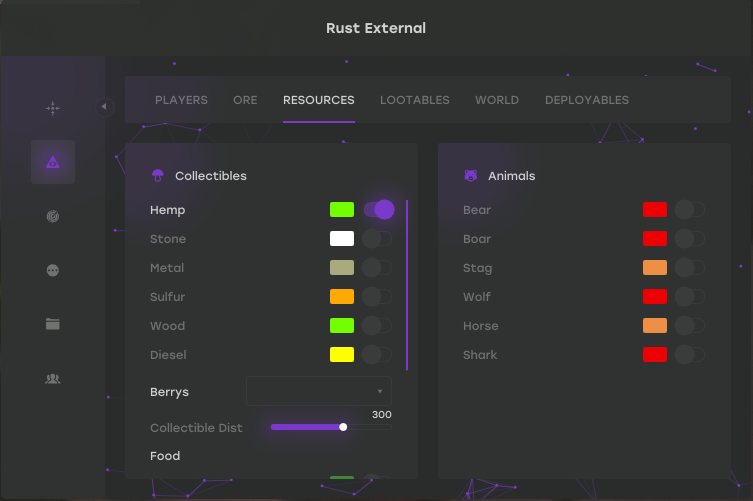Turn on the Bear toggle

tap(689, 210)
